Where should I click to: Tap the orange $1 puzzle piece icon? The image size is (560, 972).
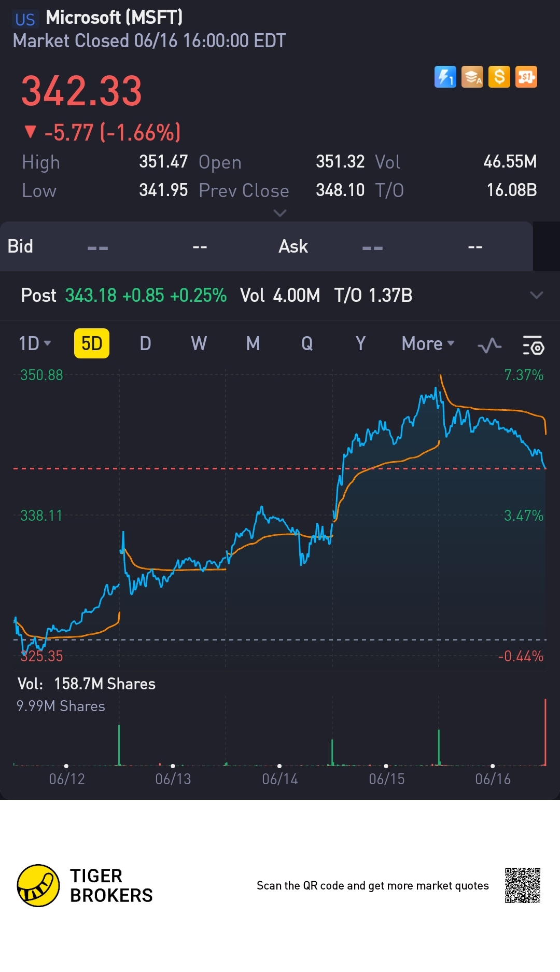click(526, 77)
